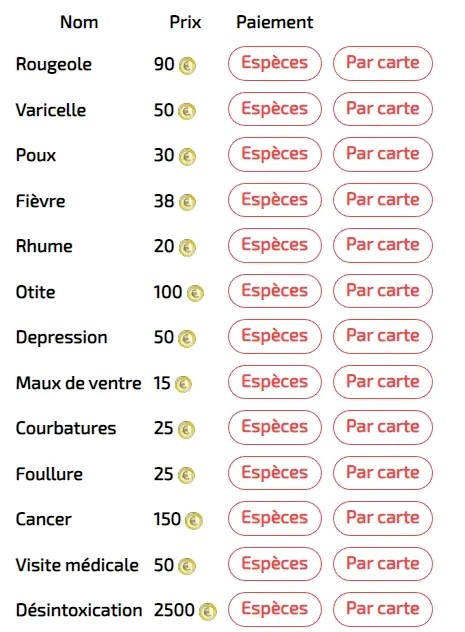Screen dimensions: 465x632
Task: Choose Par carte for Cancer treatment
Action: (383, 518)
